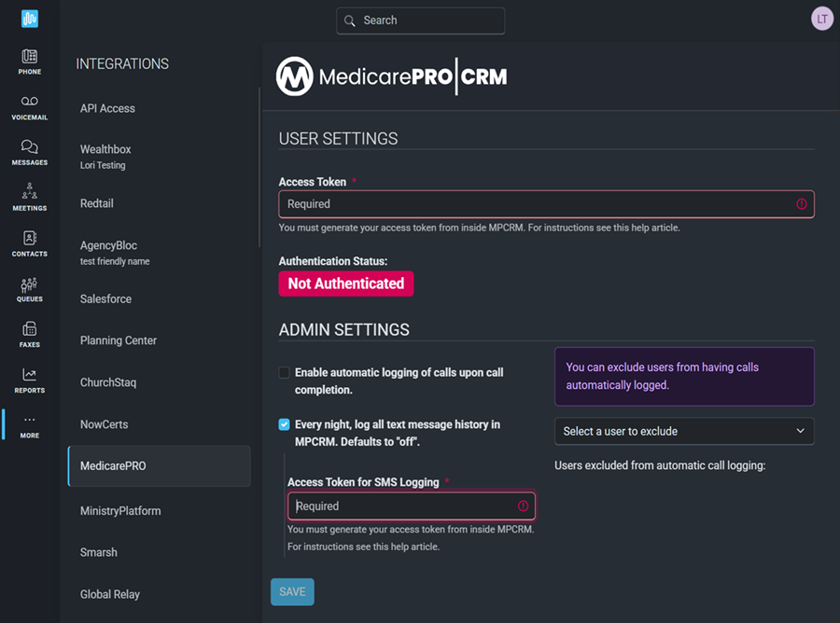Open the Global Relay integration
Viewport: 840px width, 623px height.
coord(110,594)
